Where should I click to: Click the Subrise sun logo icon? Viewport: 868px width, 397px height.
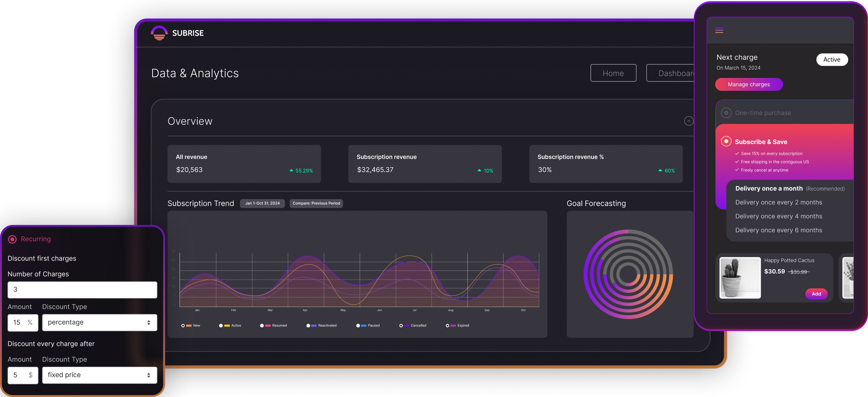point(159,33)
